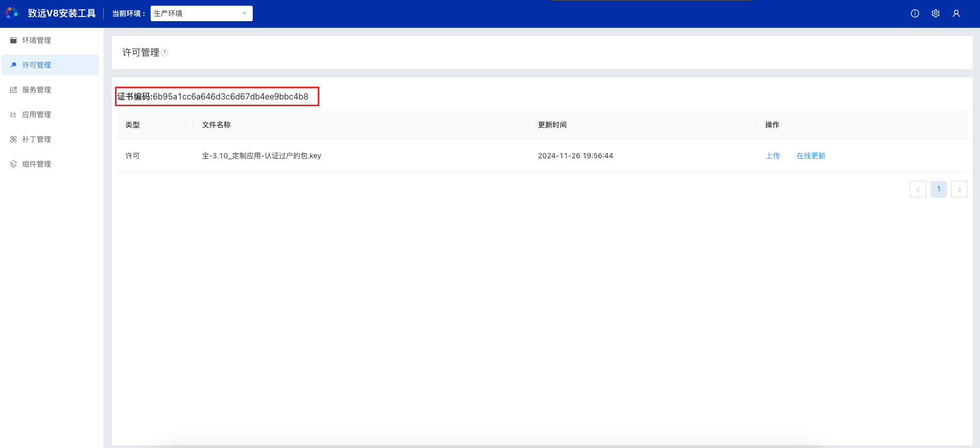The image size is (980, 448).
Task: Open the settings gear icon
Action: (935, 13)
